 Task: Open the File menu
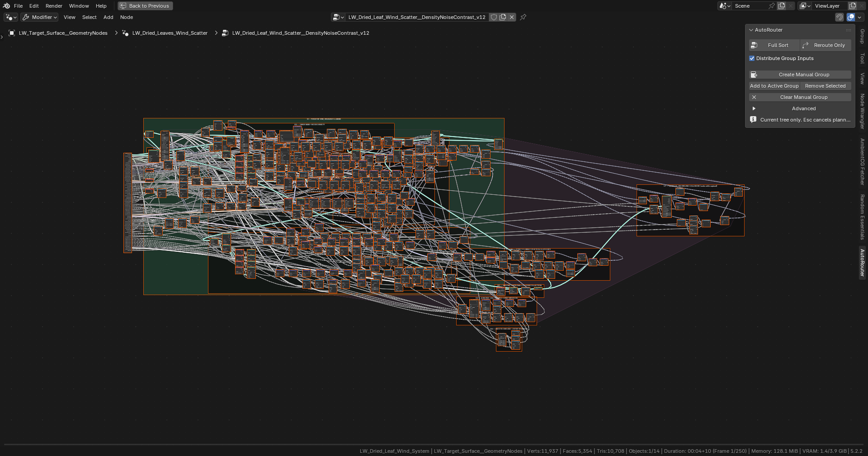(x=18, y=6)
